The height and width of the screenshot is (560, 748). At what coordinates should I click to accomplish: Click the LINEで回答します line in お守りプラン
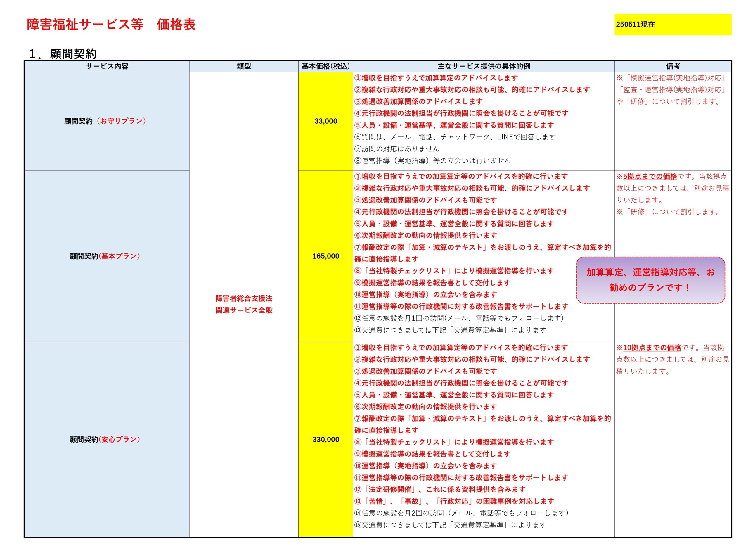click(455, 137)
